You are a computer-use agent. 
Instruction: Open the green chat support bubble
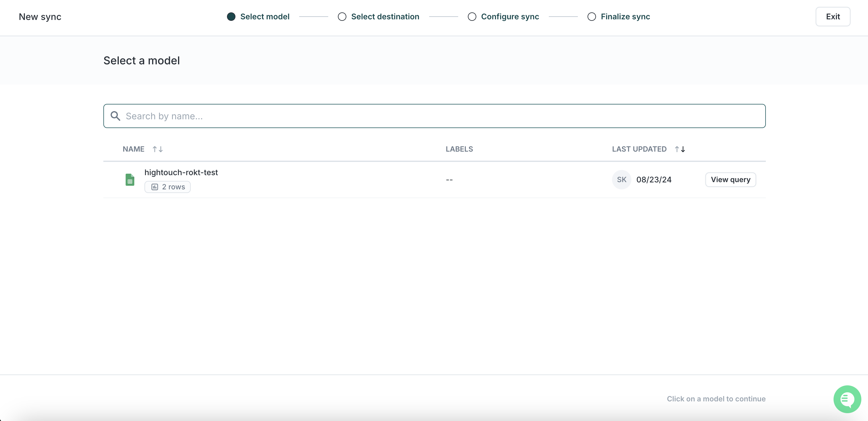(847, 399)
